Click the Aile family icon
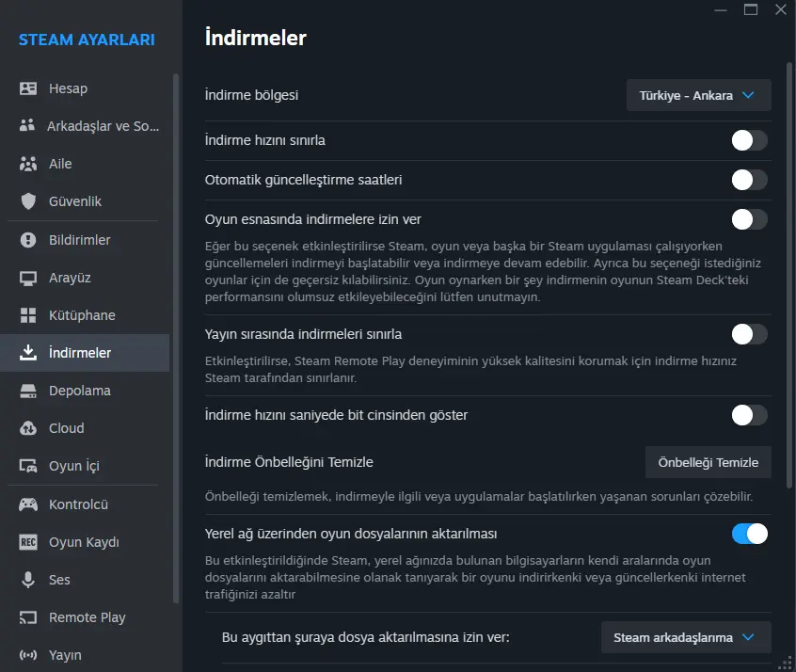Image resolution: width=796 pixels, height=672 pixels. (28, 164)
